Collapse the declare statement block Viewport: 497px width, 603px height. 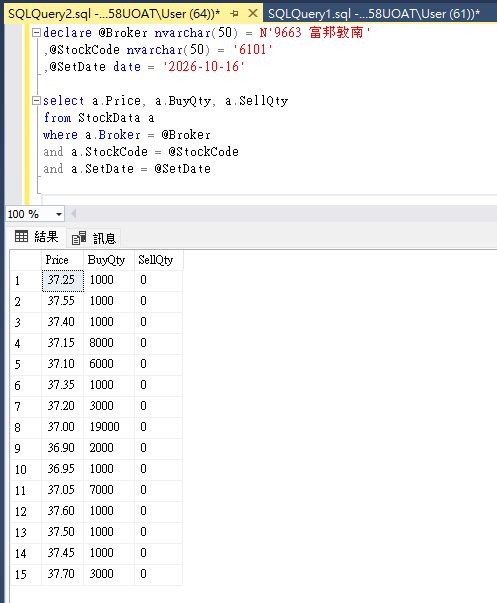pyautogui.click(x=36, y=33)
